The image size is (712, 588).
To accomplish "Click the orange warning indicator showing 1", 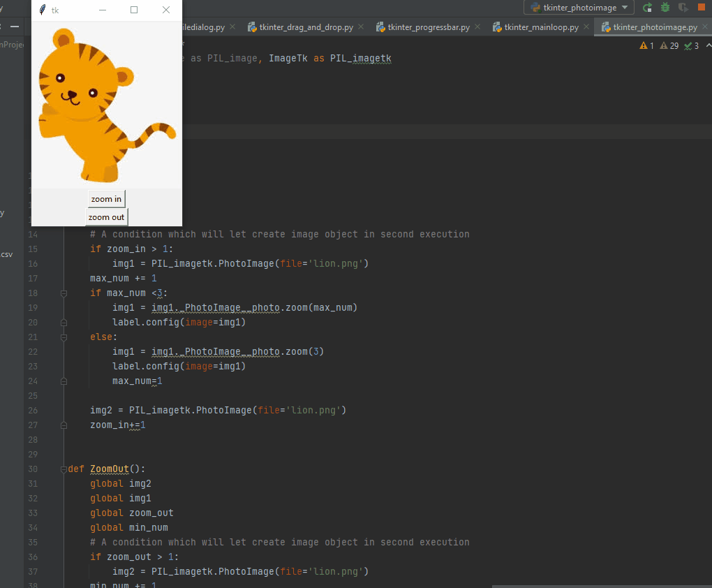I will (x=646, y=46).
